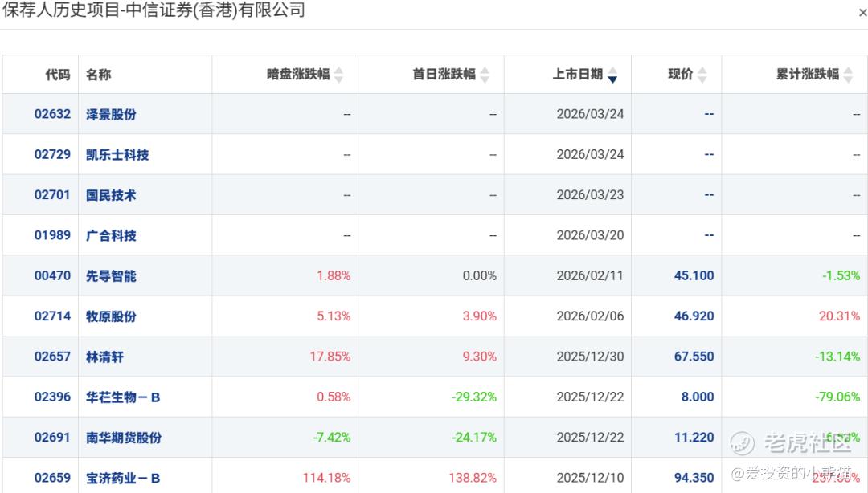Select 牧原股份 first-day change 3.90%

coord(479,316)
